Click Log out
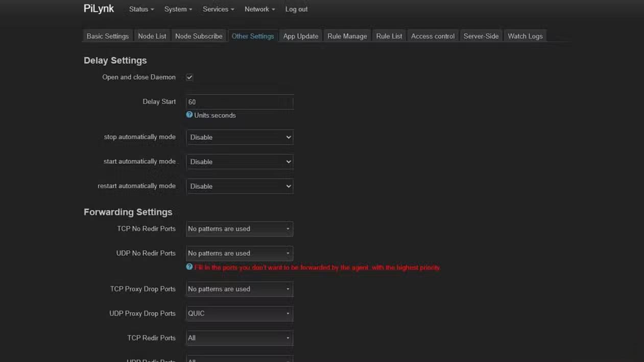644x362 pixels. [296, 9]
